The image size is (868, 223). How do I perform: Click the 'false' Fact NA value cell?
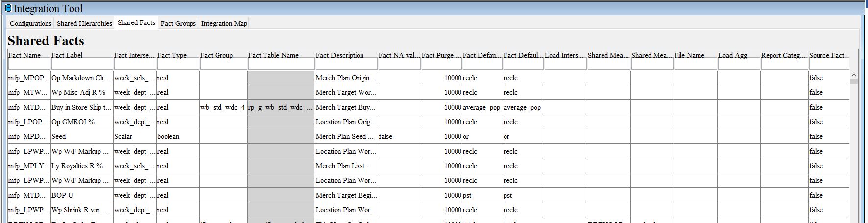[399, 136]
